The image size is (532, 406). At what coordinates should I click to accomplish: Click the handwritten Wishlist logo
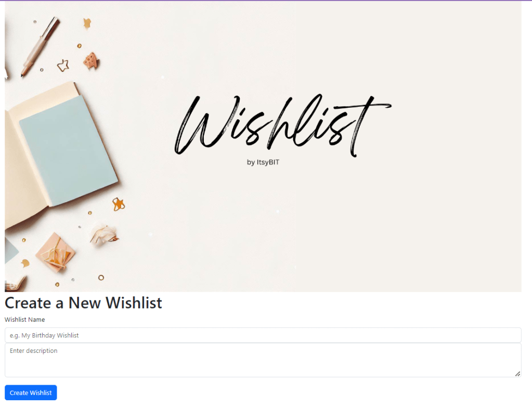click(282, 125)
